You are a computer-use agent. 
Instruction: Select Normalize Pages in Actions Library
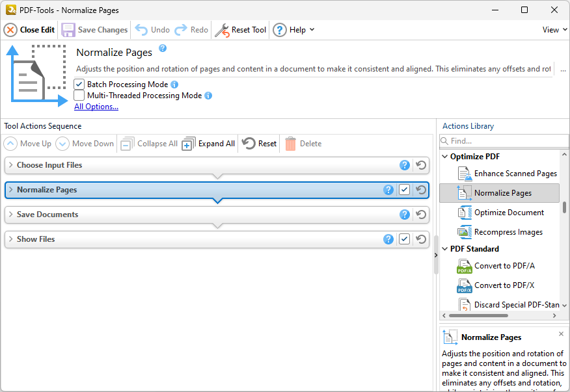[x=500, y=193]
